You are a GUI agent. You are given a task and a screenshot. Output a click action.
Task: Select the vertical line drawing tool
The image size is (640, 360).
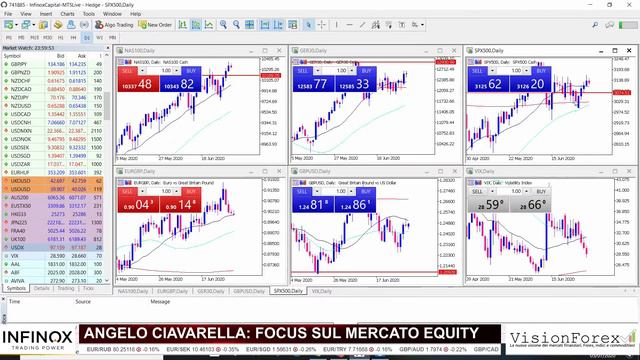click(x=336, y=25)
